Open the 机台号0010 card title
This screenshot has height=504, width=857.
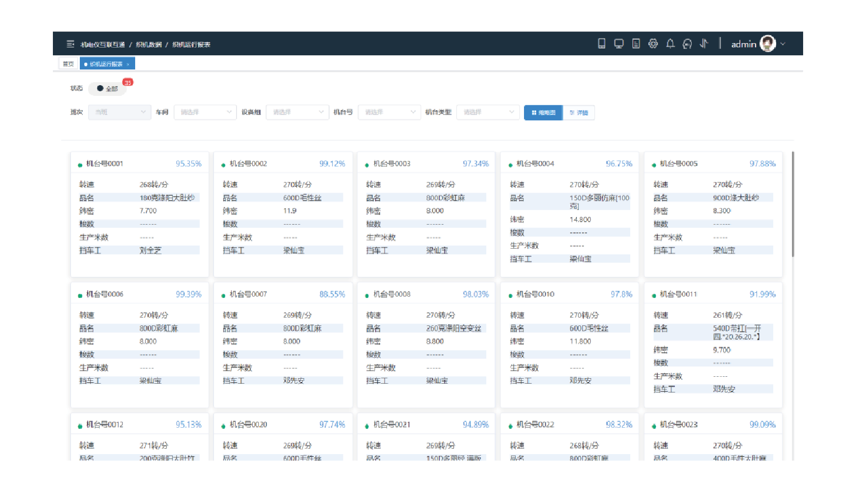pyautogui.click(x=535, y=294)
